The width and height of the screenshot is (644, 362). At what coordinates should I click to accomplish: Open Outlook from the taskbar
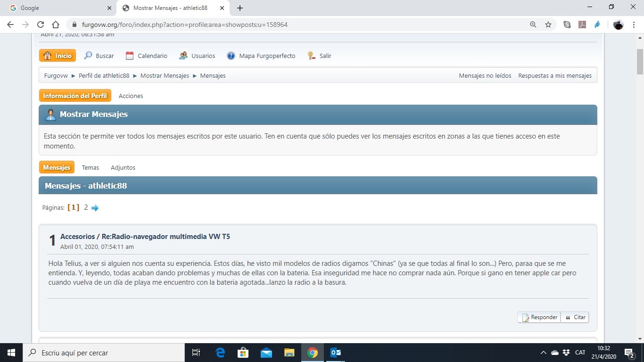336,353
